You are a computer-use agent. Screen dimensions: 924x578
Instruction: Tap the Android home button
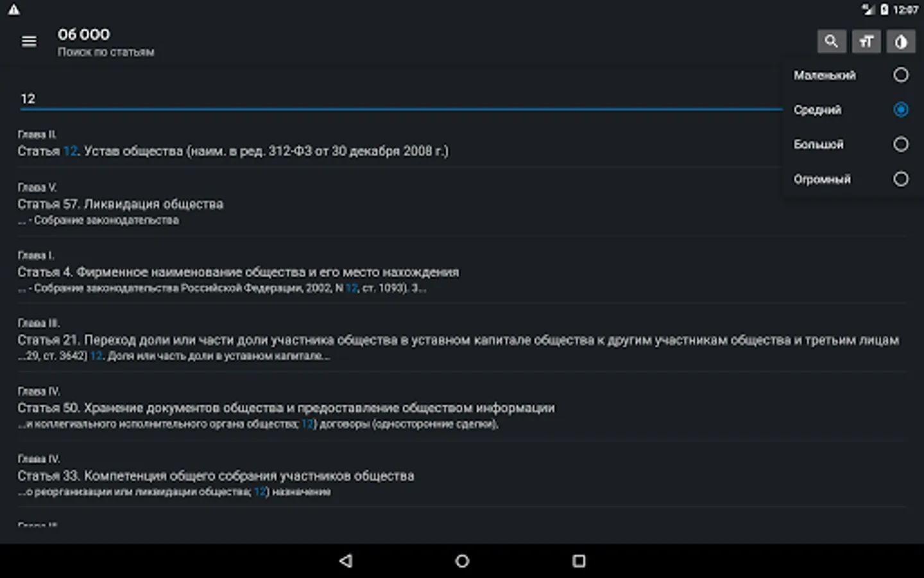pyautogui.click(x=462, y=561)
